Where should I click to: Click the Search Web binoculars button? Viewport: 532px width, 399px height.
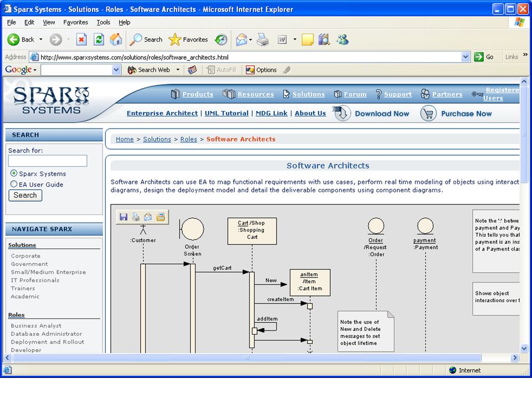(x=149, y=70)
